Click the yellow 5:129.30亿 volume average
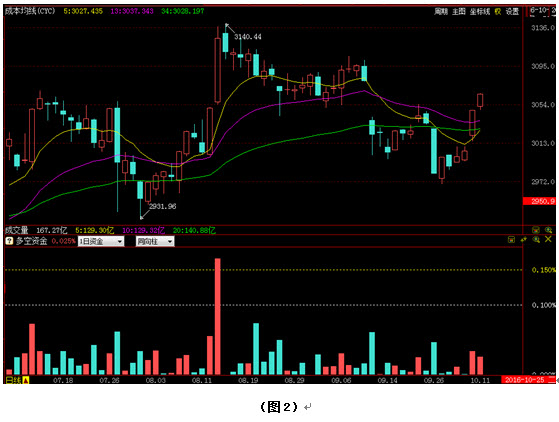This screenshot has height=422, width=559. (x=94, y=230)
